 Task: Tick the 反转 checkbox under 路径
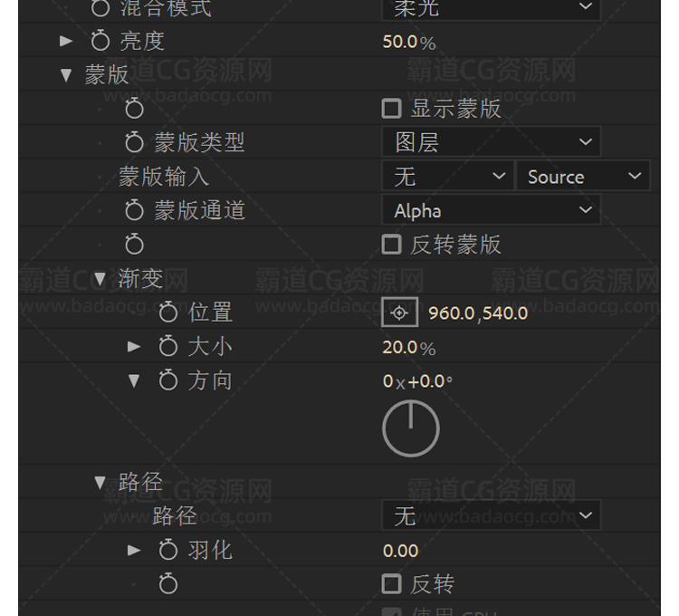391,583
